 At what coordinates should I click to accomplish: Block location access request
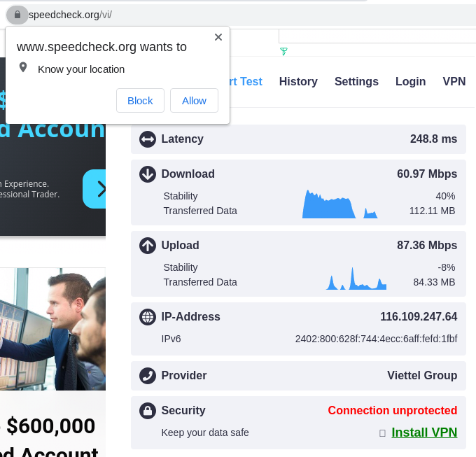coord(140,101)
